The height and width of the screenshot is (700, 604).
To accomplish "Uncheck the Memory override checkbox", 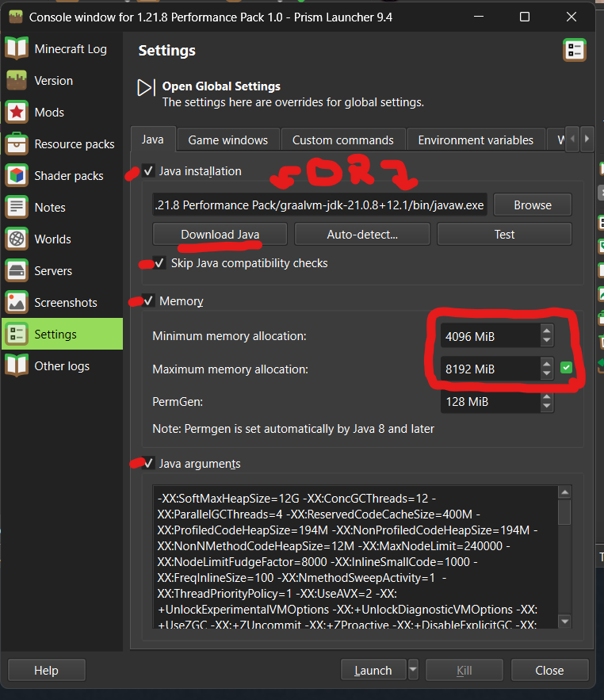I will pyautogui.click(x=148, y=301).
